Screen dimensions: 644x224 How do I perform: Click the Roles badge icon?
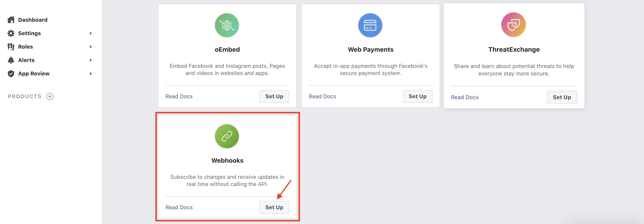click(11, 47)
